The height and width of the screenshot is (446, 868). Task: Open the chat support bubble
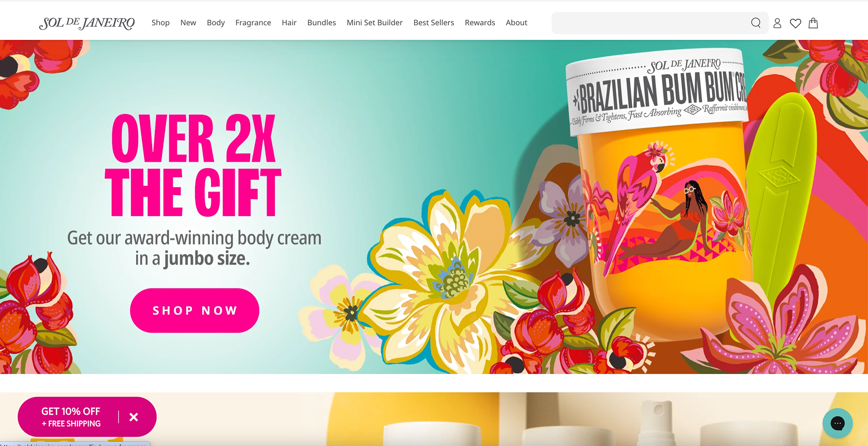click(837, 423)
